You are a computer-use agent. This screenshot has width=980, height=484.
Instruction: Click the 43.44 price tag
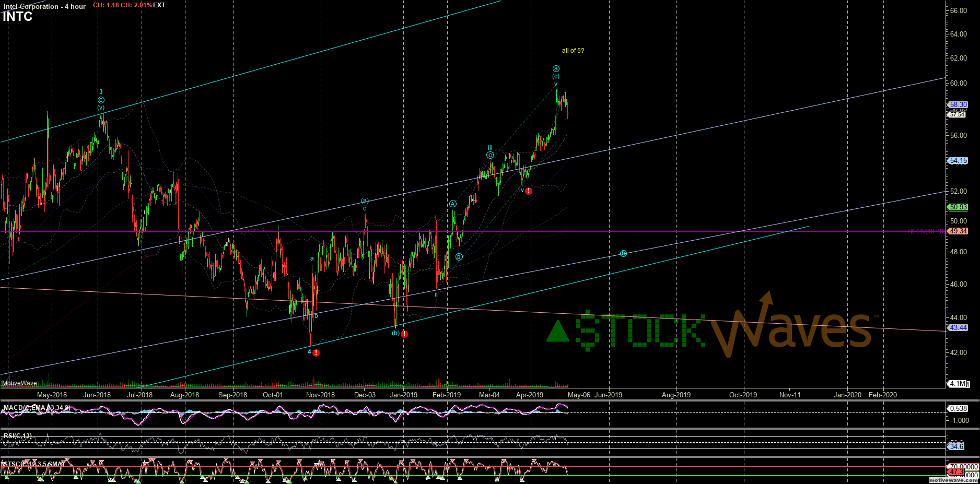point(959,328)
